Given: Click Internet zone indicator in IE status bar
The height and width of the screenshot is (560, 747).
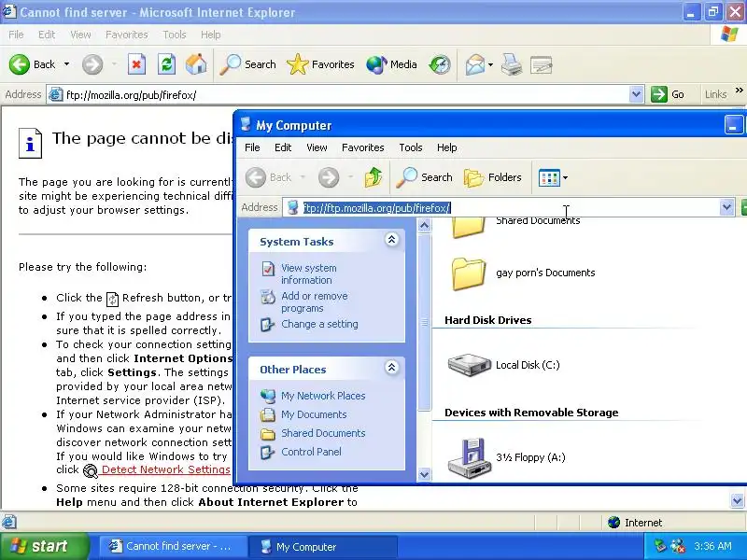Looking at the screenshot, I should [635, 523].
